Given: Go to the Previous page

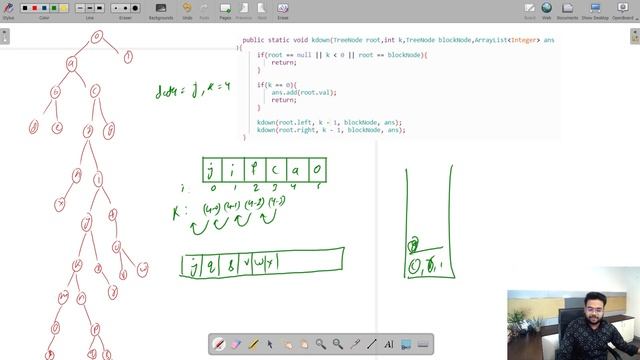Looking at the screenshot, I should click(x=244, y=11).
